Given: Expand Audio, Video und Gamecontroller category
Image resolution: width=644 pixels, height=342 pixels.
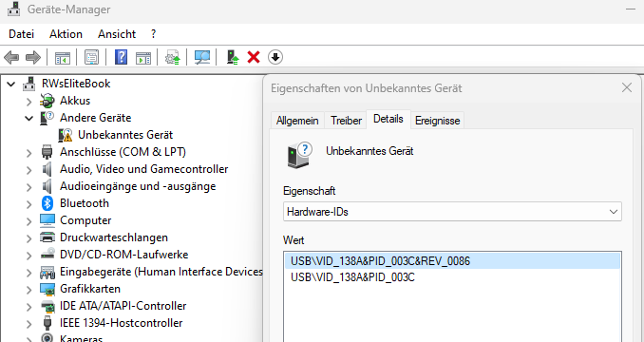Looking at the screenshot, I should (x=28, y=170).
